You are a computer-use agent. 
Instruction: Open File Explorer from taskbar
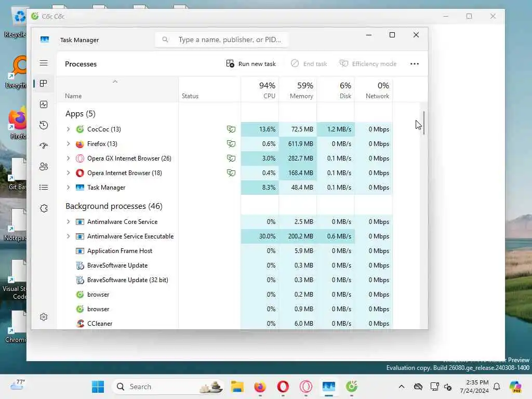(237, 387)
